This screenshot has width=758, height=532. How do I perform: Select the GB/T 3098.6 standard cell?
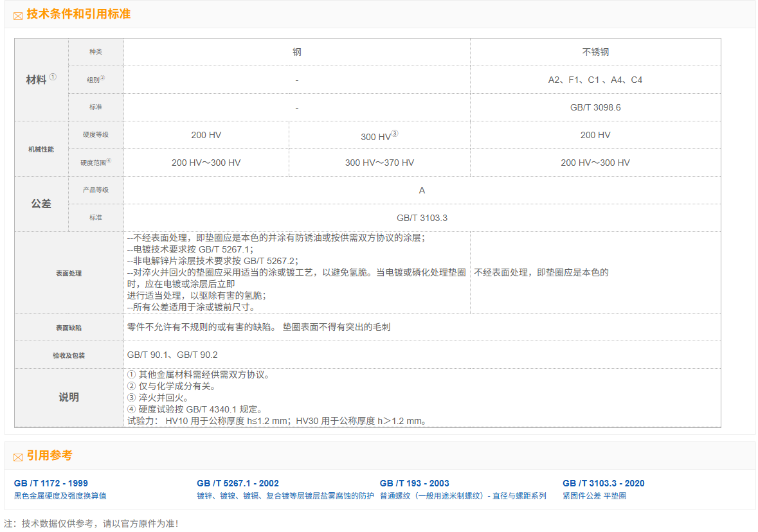click(x=595, y=107)
